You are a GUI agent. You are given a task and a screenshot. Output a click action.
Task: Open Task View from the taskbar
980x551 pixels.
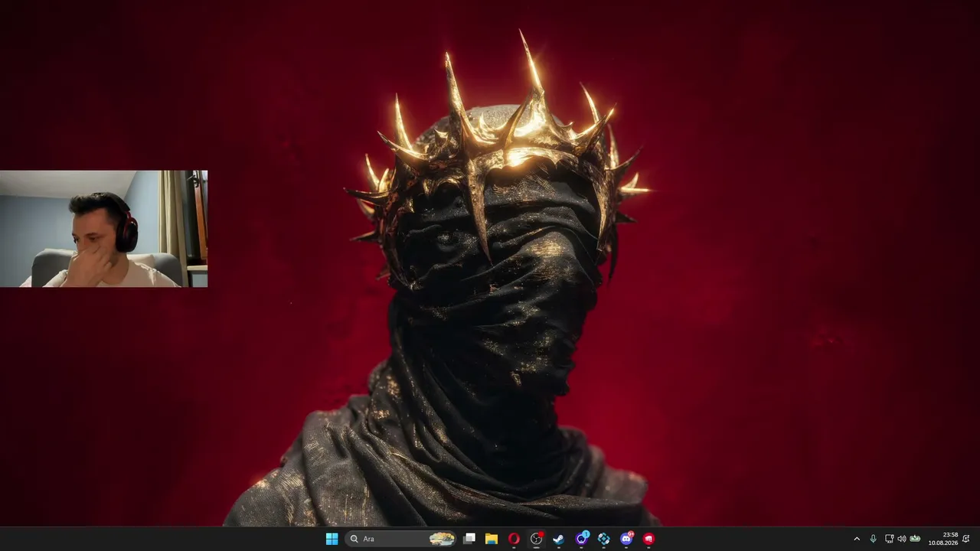point(469,539)
